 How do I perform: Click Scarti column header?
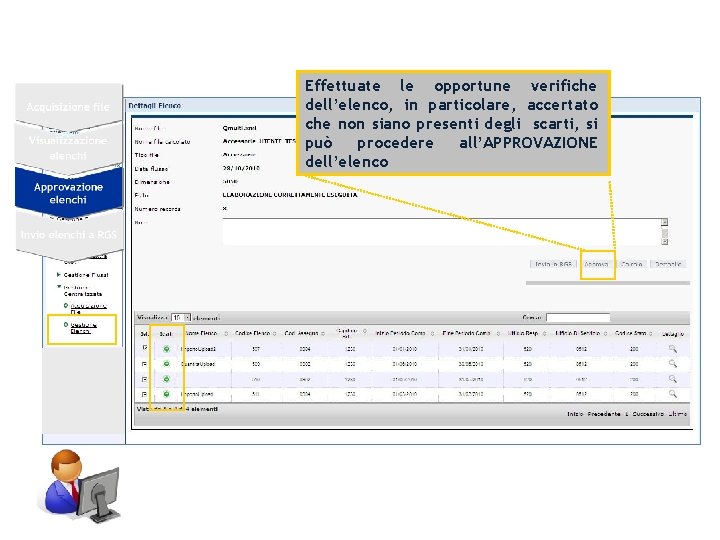(166, 334)
